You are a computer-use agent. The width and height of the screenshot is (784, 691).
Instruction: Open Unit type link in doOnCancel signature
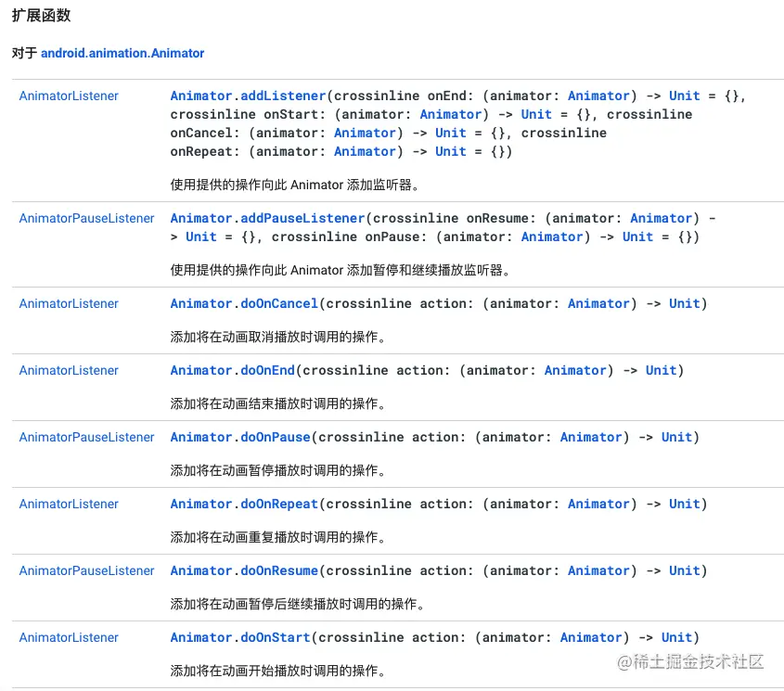click(x=684, y=303)
